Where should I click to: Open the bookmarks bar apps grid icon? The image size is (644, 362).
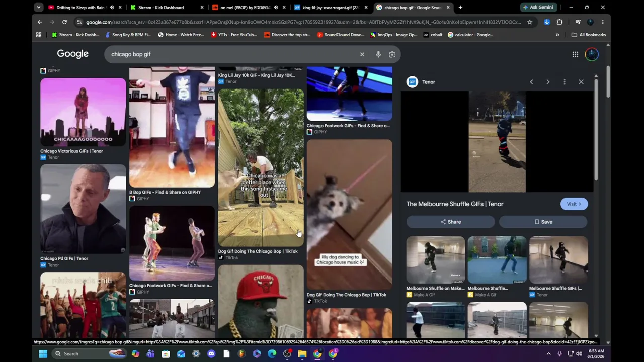(39, 35)
